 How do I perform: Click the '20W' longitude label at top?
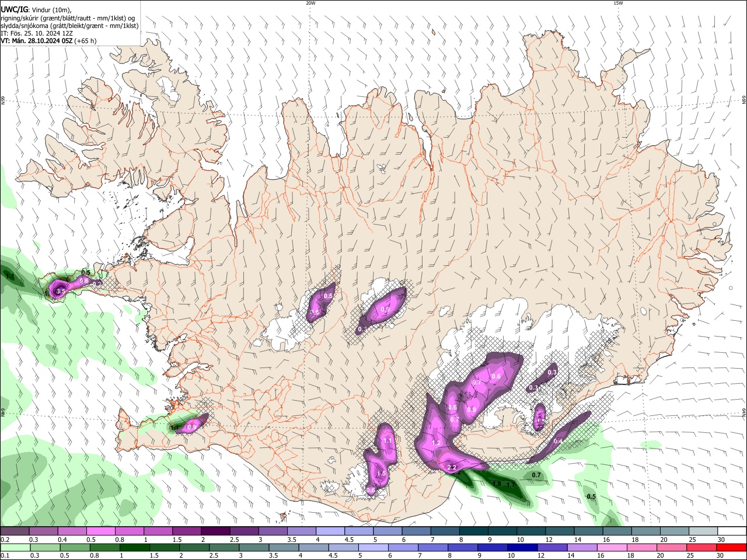(x=310, y=3)
